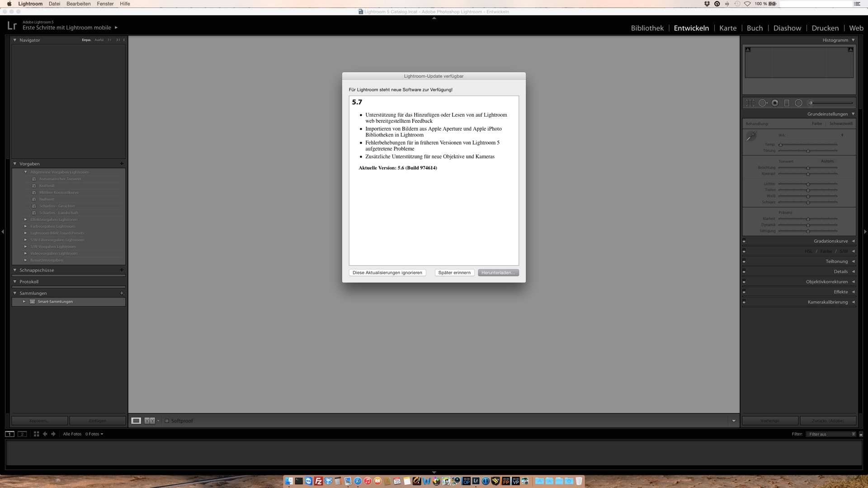This screenshot has height=488, width=868.
Task: Toggle the Details panel on/off switch
Action: click(744, 272)
